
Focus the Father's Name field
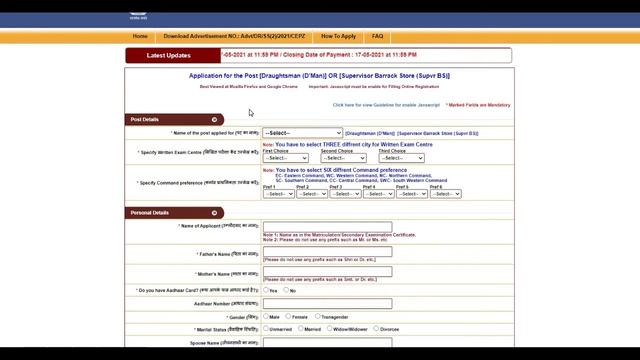[x=327, y=251]
